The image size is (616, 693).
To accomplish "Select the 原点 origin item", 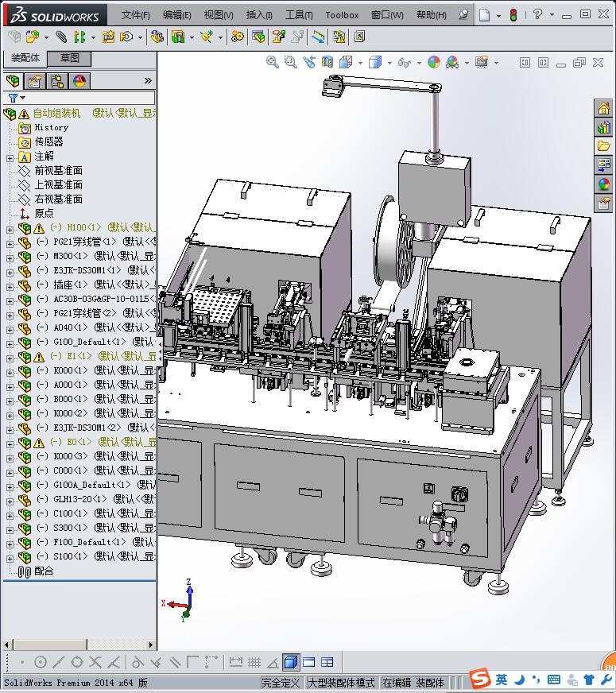I will 45,214.
